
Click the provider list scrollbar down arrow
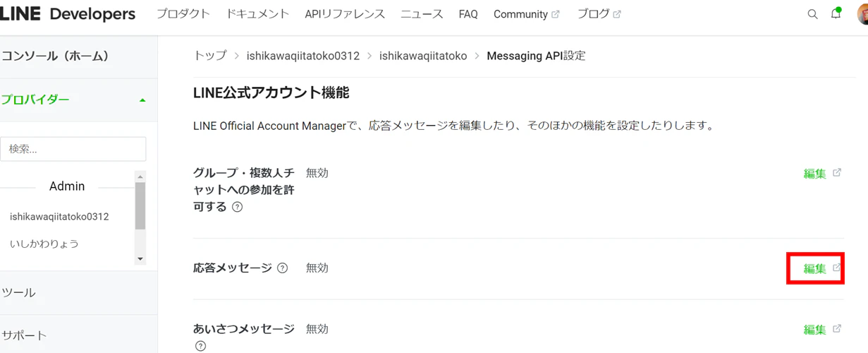coord(140,259)
